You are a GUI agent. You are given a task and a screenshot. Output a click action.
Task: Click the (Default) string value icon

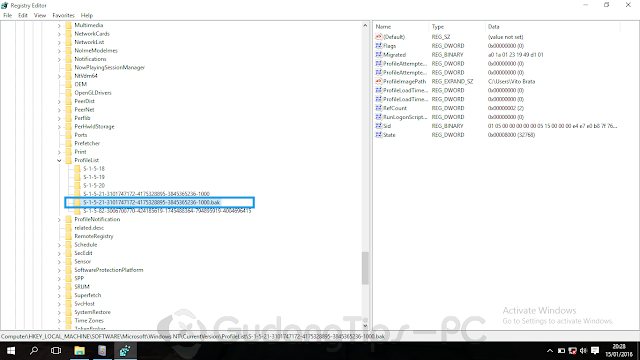tap(378, 37)
